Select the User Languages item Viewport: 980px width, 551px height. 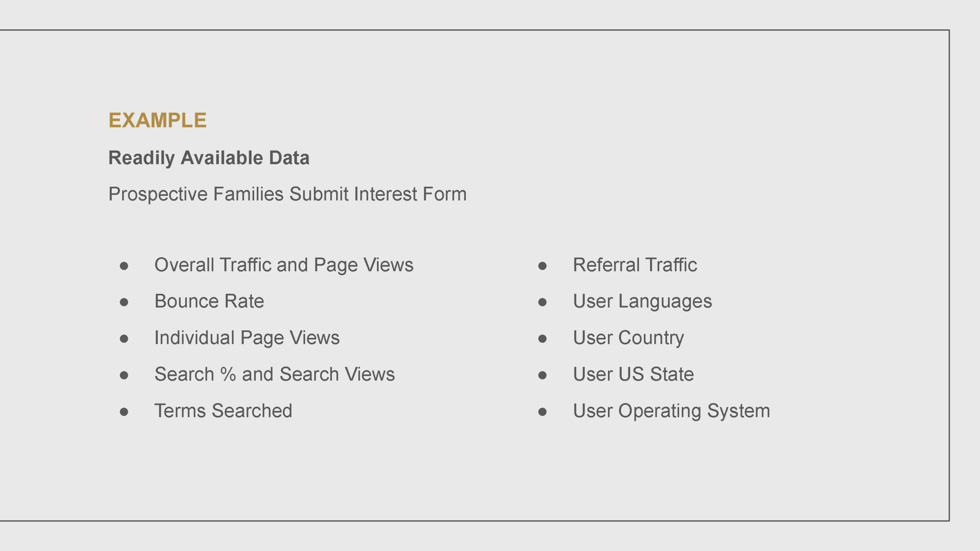tap(642, 302)
